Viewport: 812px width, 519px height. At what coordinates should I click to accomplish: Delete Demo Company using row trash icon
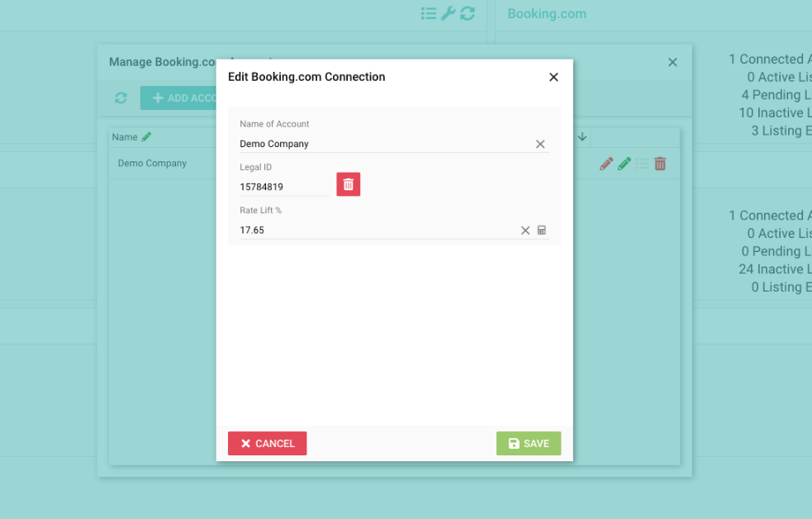pos(660,164)
